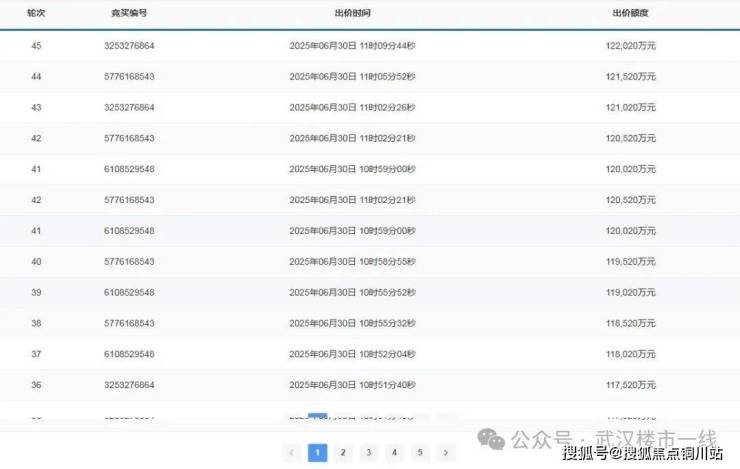Click bidder number in round 44 row
This screenshot has width=740, height=469.
[x=129, y=77]
